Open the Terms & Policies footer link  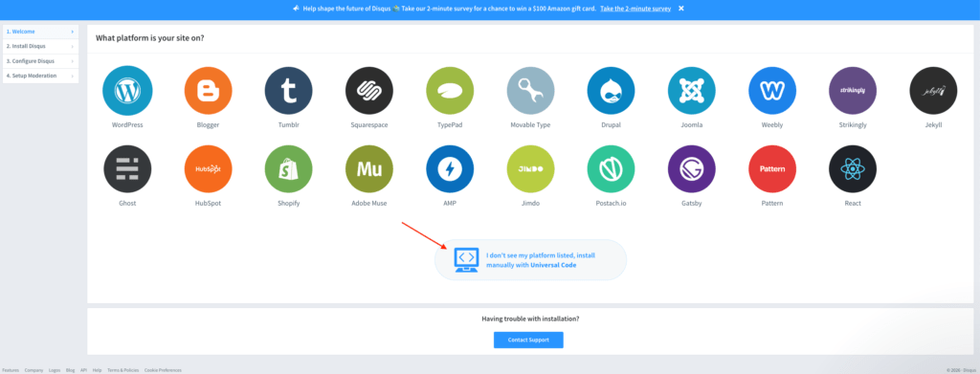coord(123,370)
